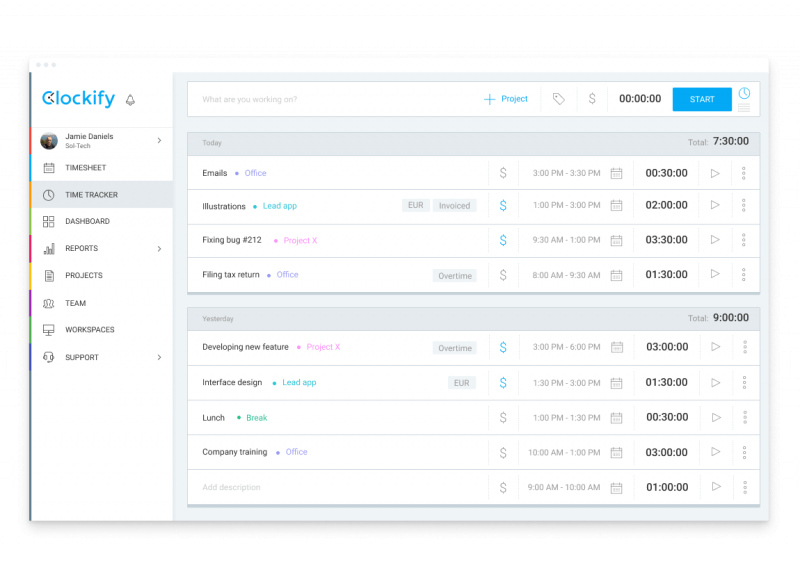Open calendar for Company training entry
The width and height of the screenshot is (800, 577).
point(616,453)
